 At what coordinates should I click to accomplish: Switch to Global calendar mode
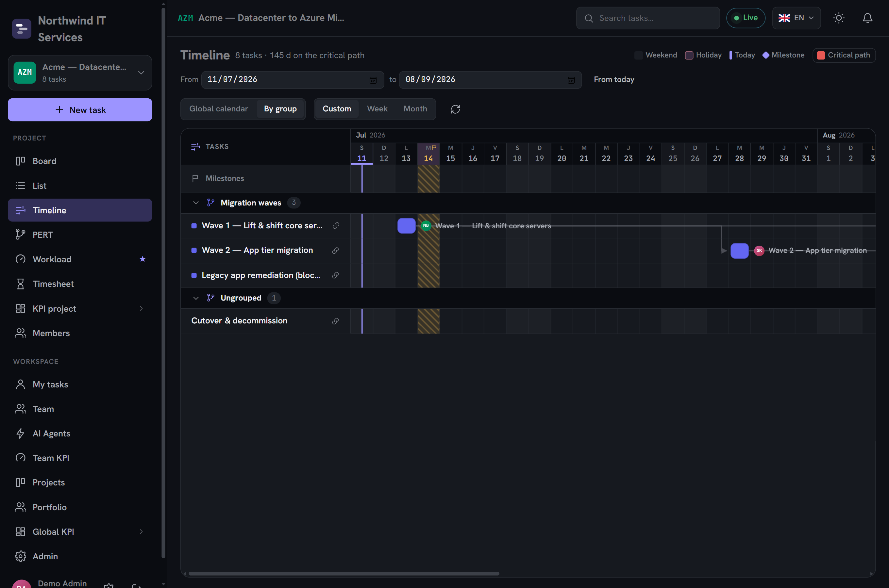[219, 109]
